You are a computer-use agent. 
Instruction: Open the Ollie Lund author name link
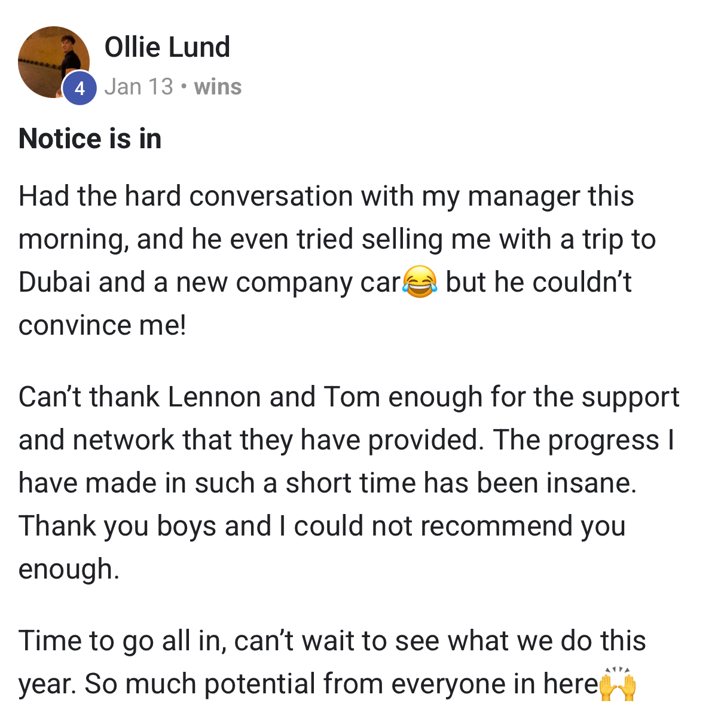pos(167,47)
